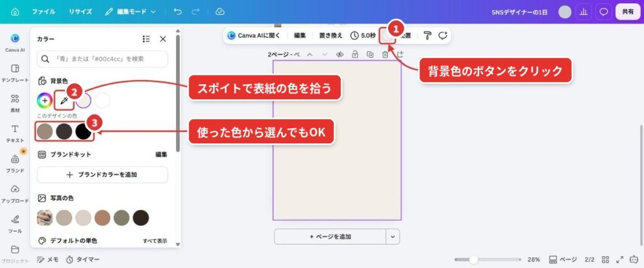Screen dimensions: 644x268
Task: Check the cloud save status icon
Action: point(219,12)
